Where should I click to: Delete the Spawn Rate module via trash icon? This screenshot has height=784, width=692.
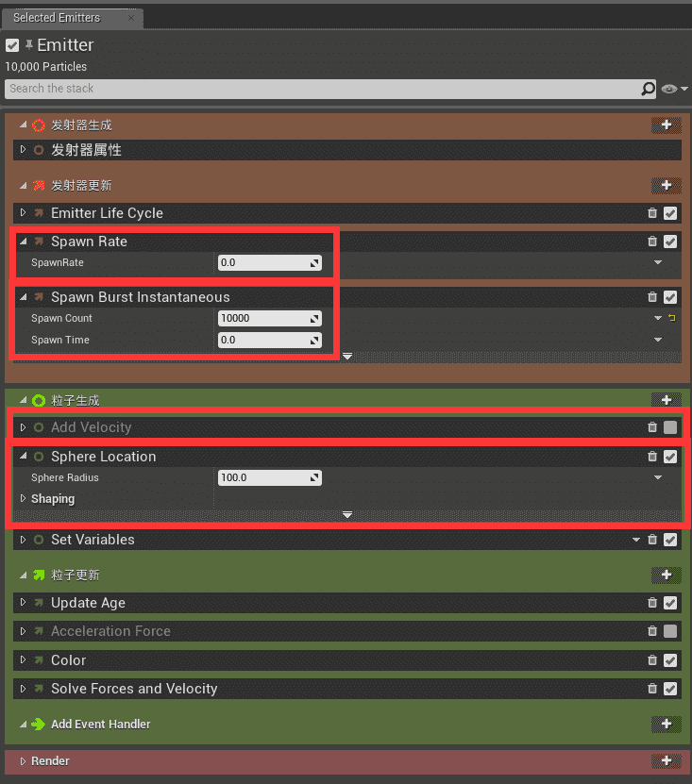[652, 242]
